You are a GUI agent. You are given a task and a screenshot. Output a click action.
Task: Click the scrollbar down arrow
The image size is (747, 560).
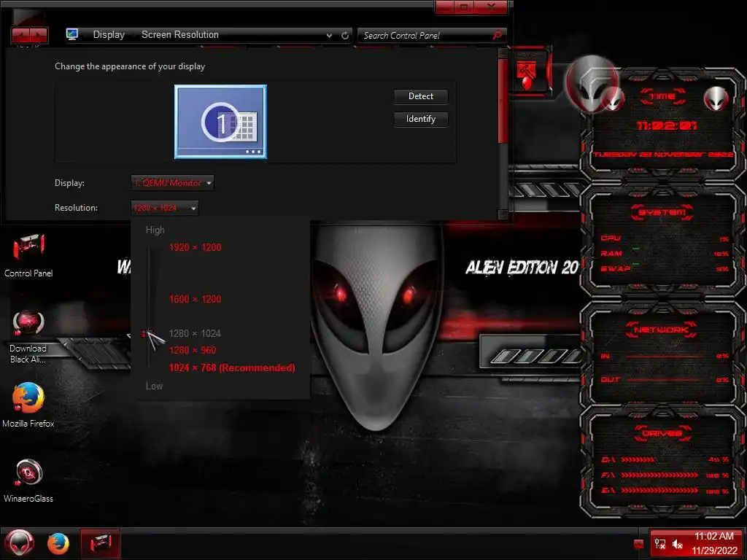click(503, 214)
